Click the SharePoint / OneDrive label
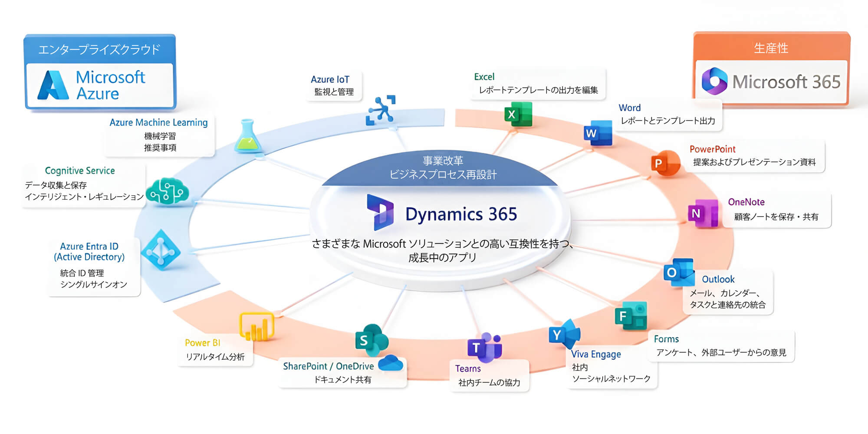This screenshot has height=434, width=868. pyautogui.click(x=328, y=366)
